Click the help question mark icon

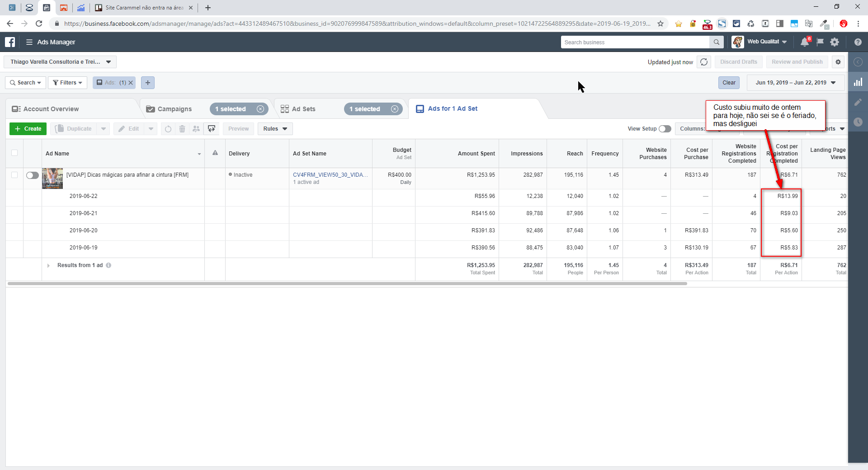tap(858, 42)
